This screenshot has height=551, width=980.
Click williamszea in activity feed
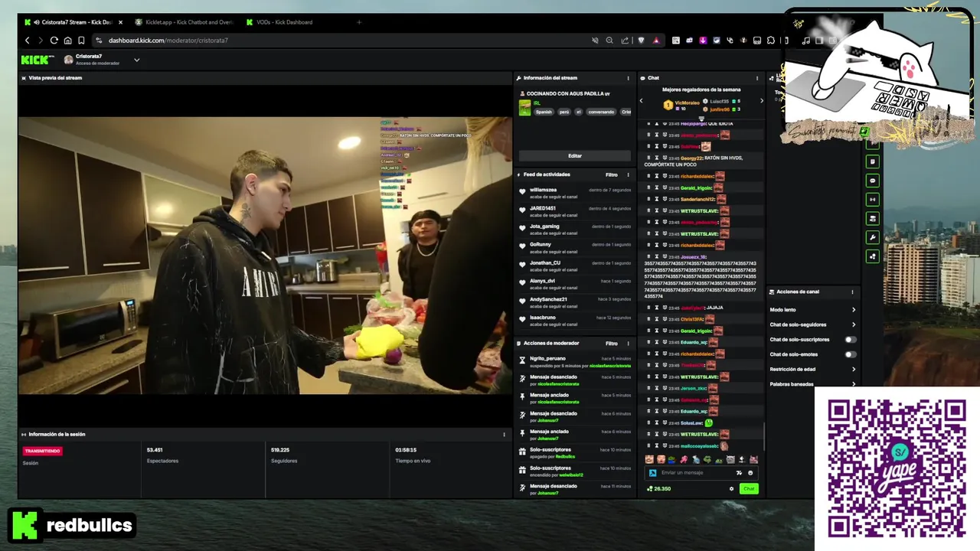544,190
